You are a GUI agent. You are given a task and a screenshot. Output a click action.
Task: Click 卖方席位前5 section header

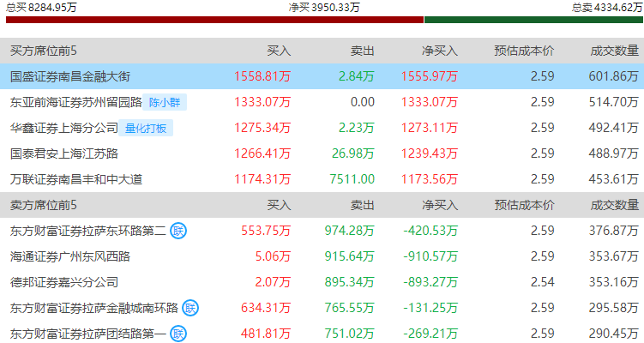point(44,205)
